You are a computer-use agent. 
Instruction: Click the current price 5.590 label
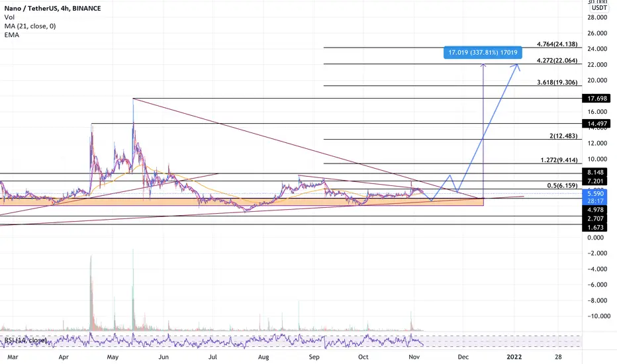(595, 194)
